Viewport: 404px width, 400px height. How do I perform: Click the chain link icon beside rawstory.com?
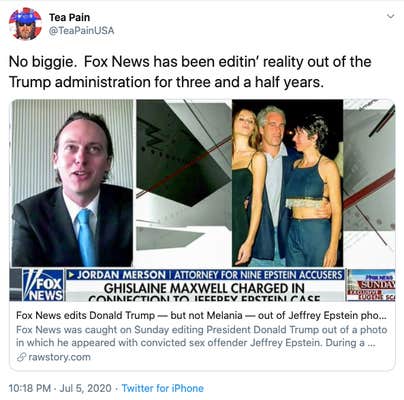(x=21, y=357)
